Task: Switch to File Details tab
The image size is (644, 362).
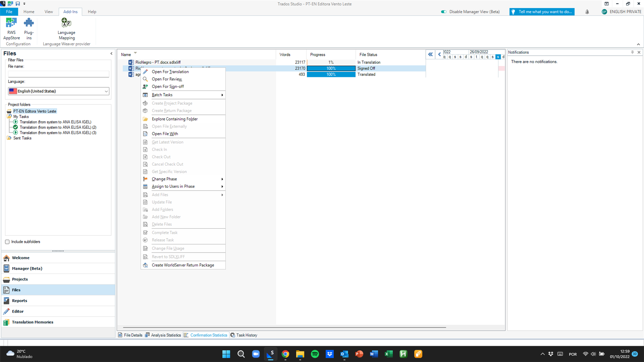Action: coord(130,335)
